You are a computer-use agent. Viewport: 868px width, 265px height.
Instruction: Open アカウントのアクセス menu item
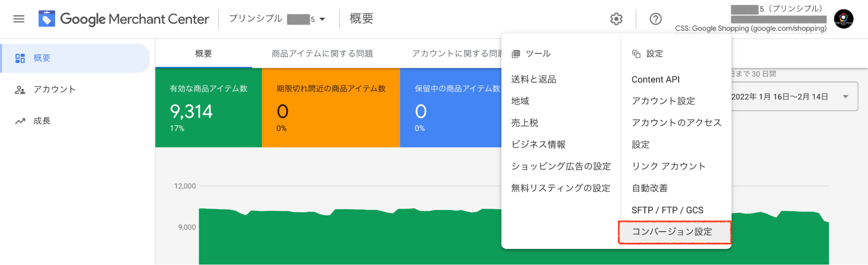tap(676, 123)
